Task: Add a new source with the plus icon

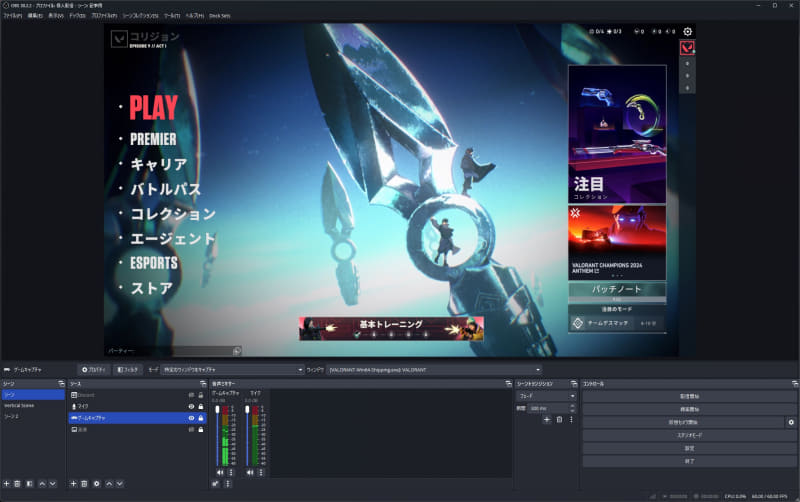Action: click(73, 484)
